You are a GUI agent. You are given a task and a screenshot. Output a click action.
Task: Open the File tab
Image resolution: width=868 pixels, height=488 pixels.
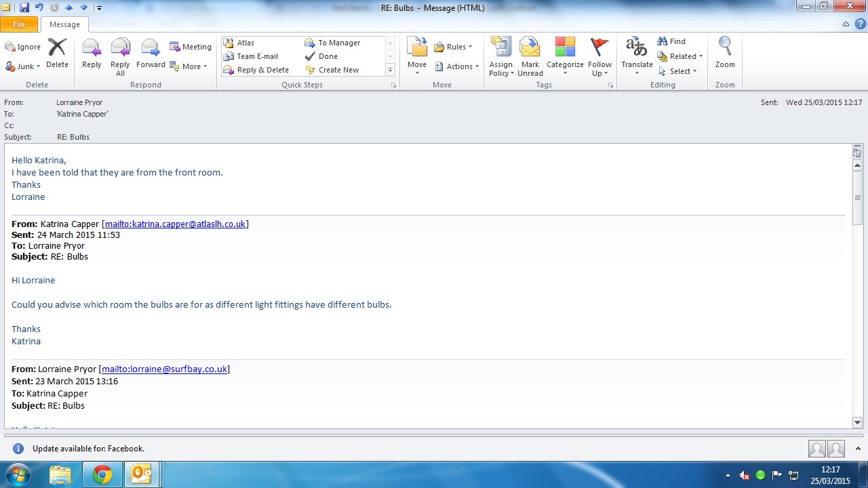19,24
